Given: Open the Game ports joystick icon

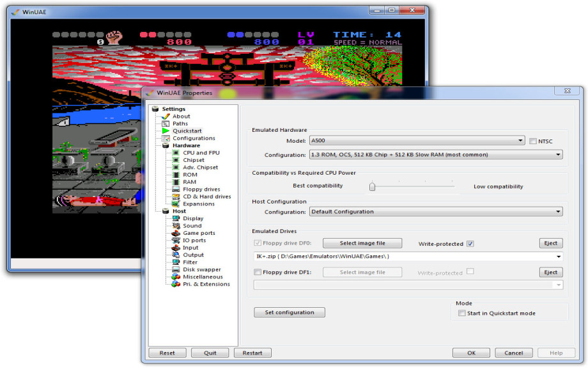Looking at the screenshot, I should tap(176, 233).
